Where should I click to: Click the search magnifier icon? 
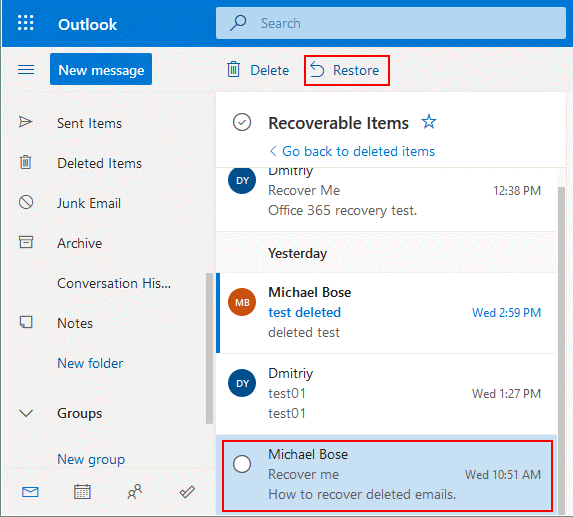(x=238, y=23)
